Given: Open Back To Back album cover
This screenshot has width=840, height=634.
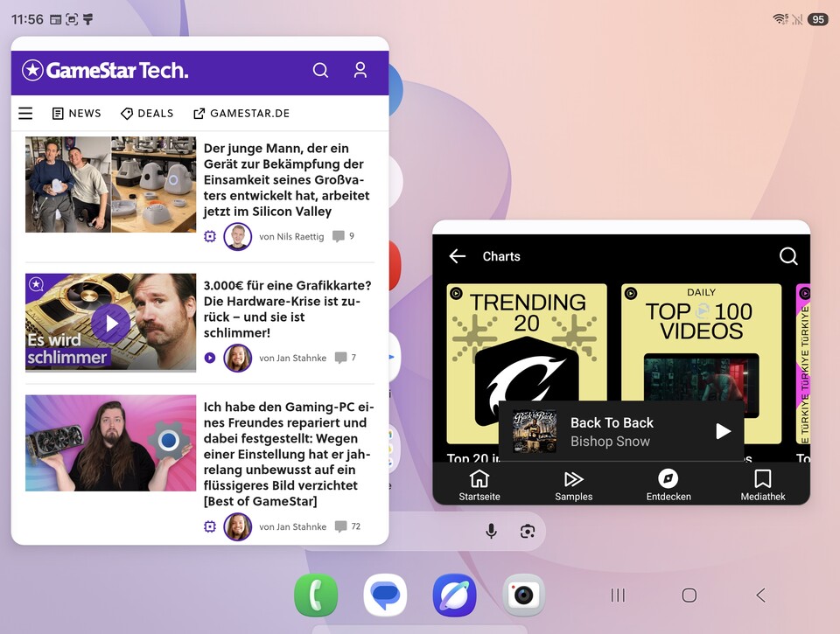Looking at the screenshot, I should pyautogui.click(x=534, y=431).
